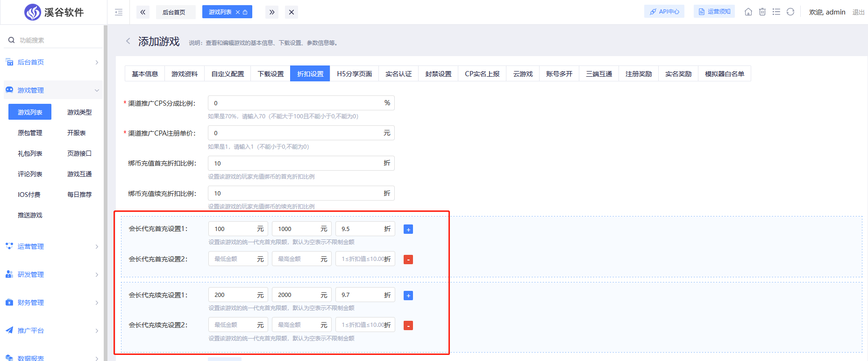Open 游戏列表 in the sidebar
868x361 pixels.
point(30,112)
